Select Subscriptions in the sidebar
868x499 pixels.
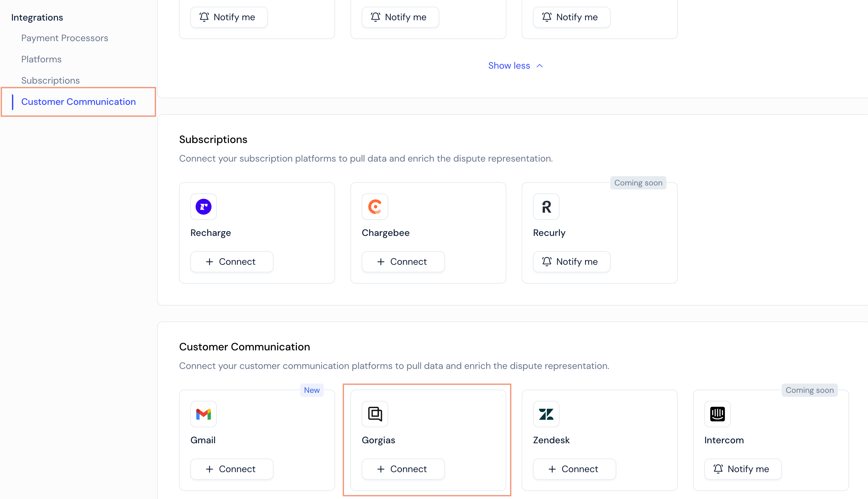point(50,81)
